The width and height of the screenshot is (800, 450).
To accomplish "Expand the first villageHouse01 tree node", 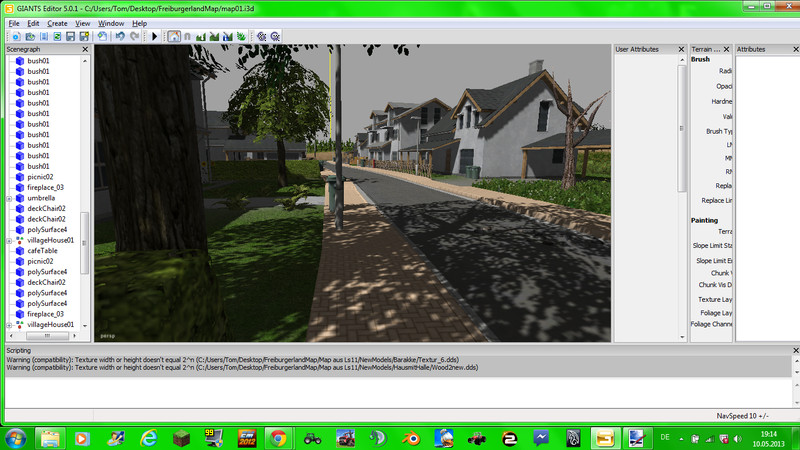I will pyautogui.click(x=9, y=240).
